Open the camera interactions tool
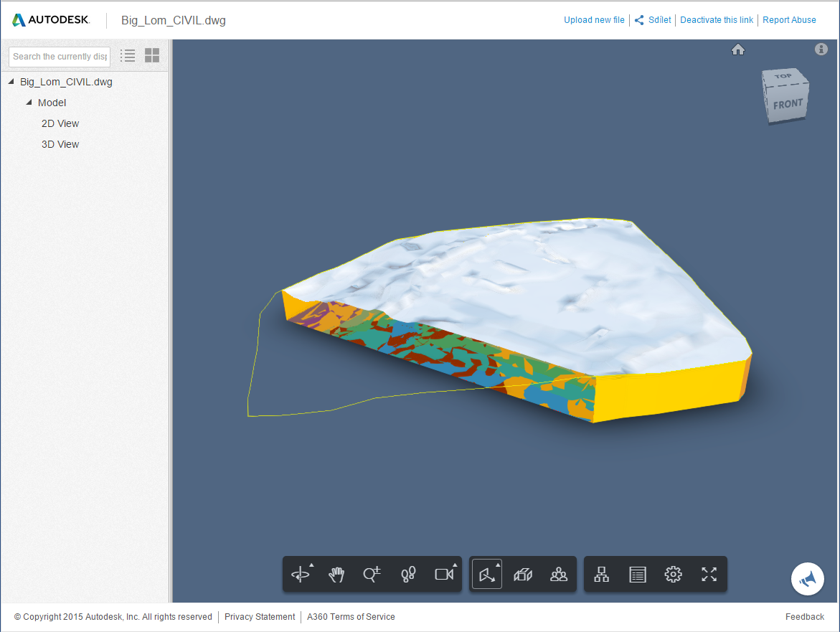The image size is (840, 632). pyautogui.click(x=444, y=574)
